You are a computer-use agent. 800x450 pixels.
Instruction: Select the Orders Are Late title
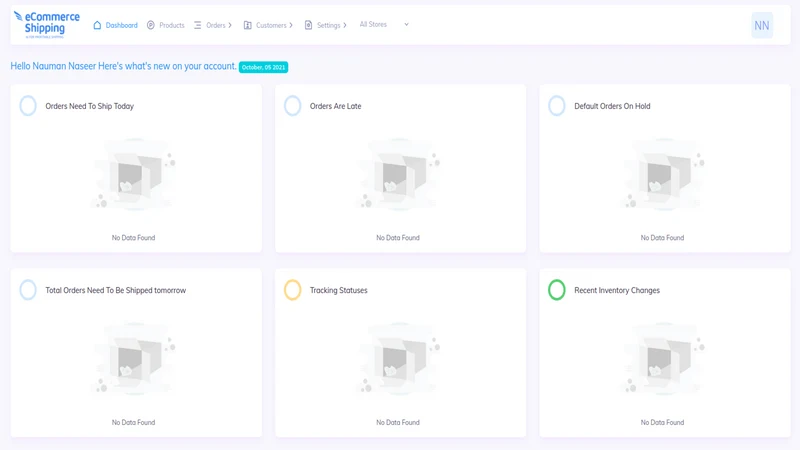(x=335, y=106)
